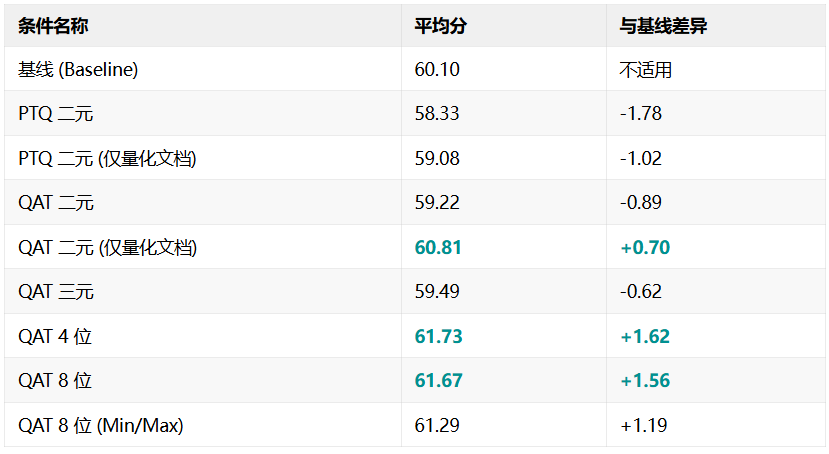Select the QAT 8 位 (Min/Max) row label
829x454 pixels.
(100, 425)
